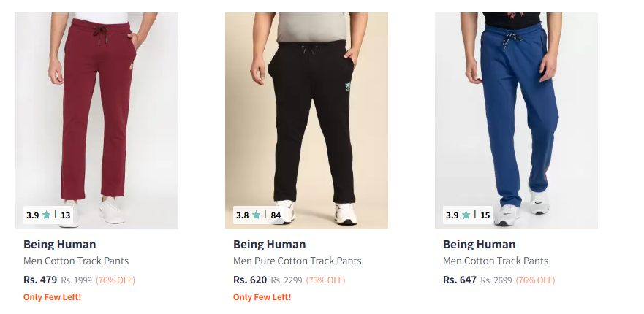The height and width of the screenshot is (314, 644).
Task: Click the Rs. 479 price
Action: pyautogui.click(x=40, y=280)
